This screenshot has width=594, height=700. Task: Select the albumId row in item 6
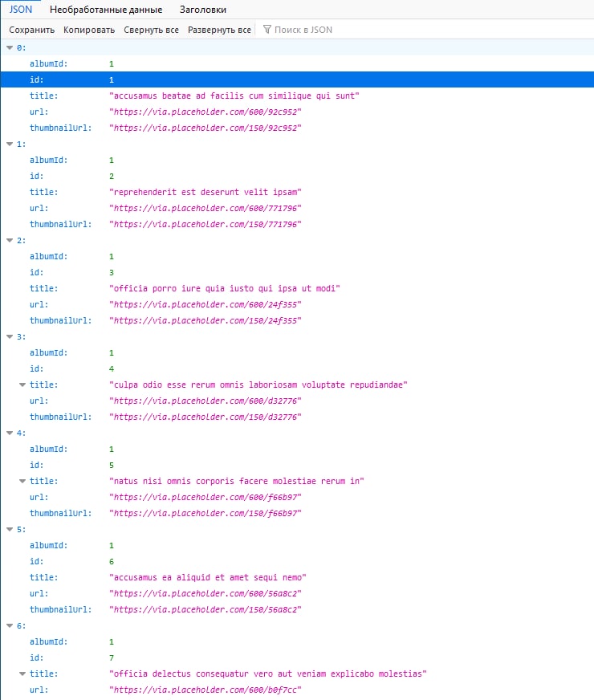[297, 642]
